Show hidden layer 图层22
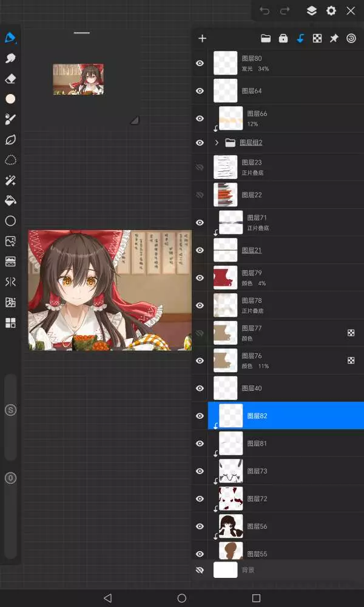 [200, 195]
